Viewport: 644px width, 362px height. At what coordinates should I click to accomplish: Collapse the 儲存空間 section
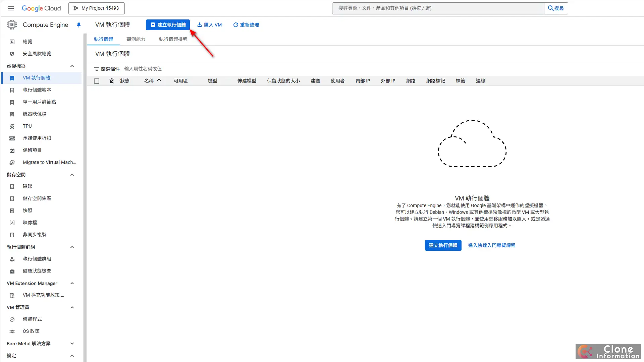[x=72, y=175]
